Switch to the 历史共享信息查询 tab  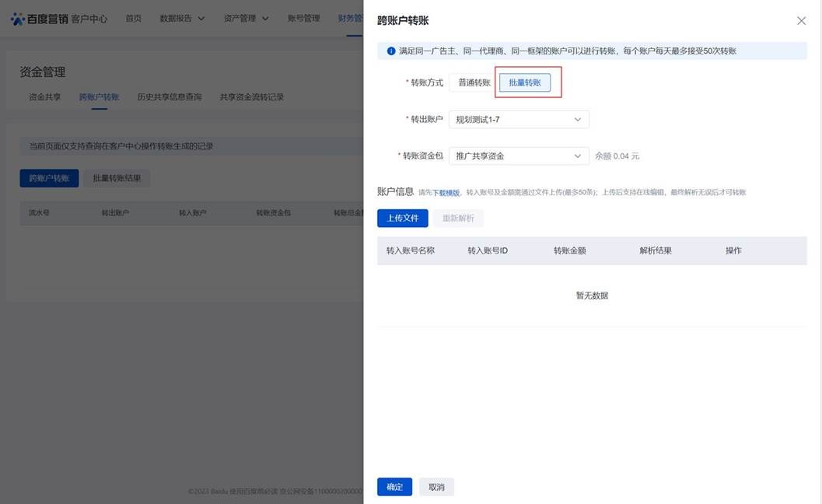pyautogui.click(x=170, y=97)
